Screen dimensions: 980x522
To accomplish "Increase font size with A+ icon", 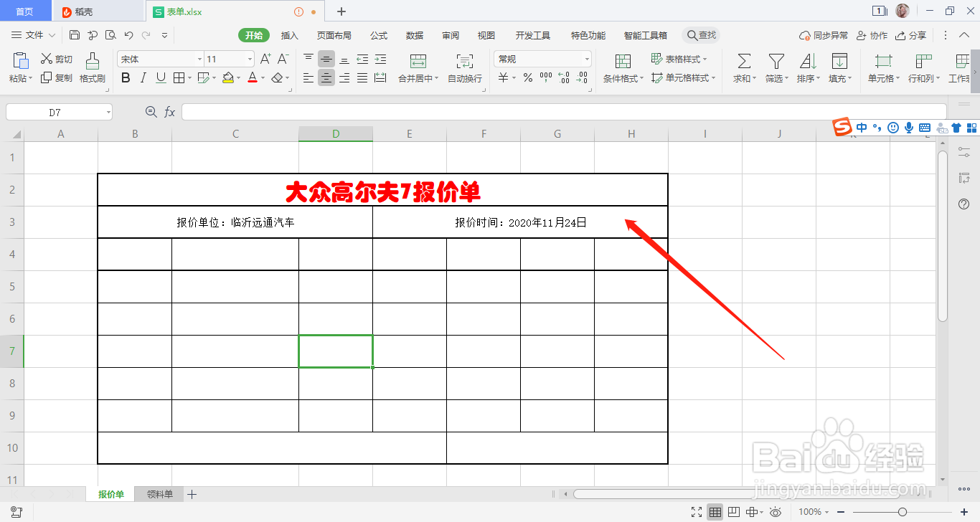I will [265, 59].
